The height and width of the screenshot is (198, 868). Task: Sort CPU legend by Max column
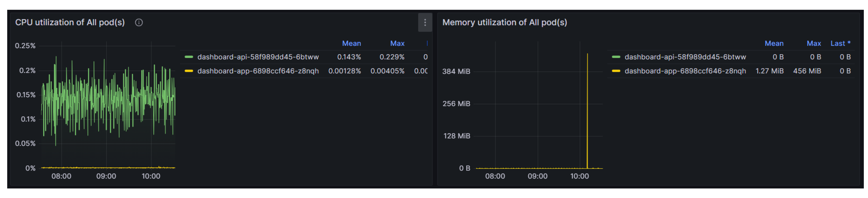point(397,44)
